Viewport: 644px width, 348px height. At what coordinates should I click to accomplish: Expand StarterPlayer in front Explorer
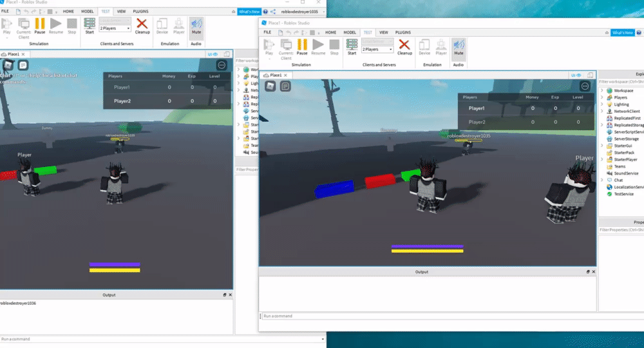coord(602,159)
